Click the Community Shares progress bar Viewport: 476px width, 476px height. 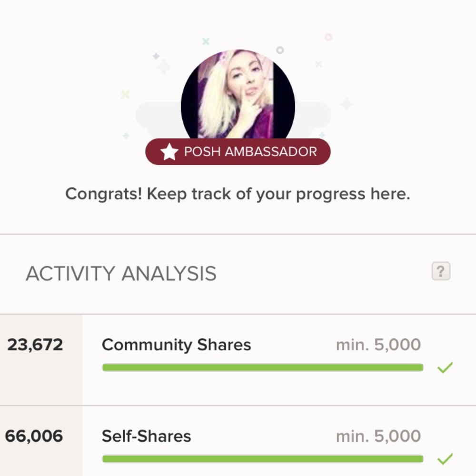point(262,367)
